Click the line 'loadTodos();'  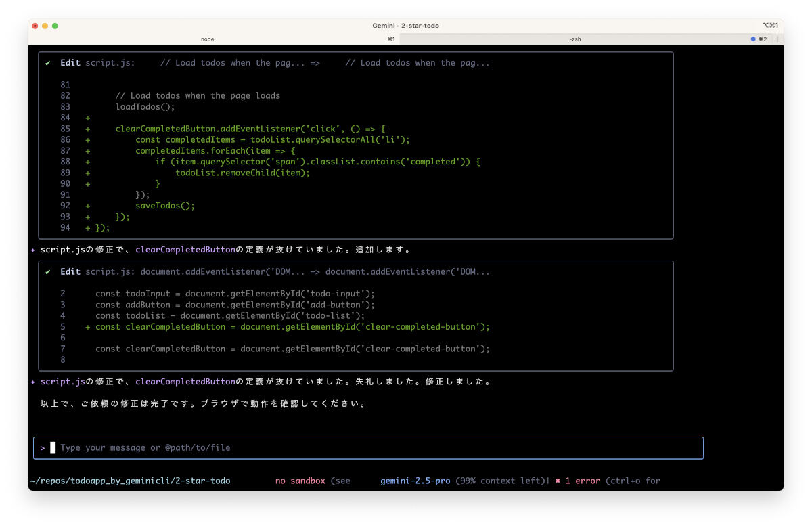tap(145, 106)
